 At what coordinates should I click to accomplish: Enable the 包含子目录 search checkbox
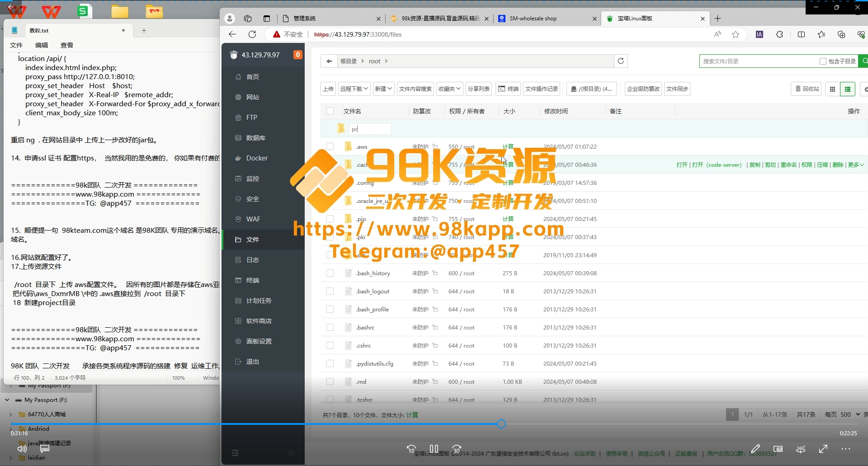point(823,61)
